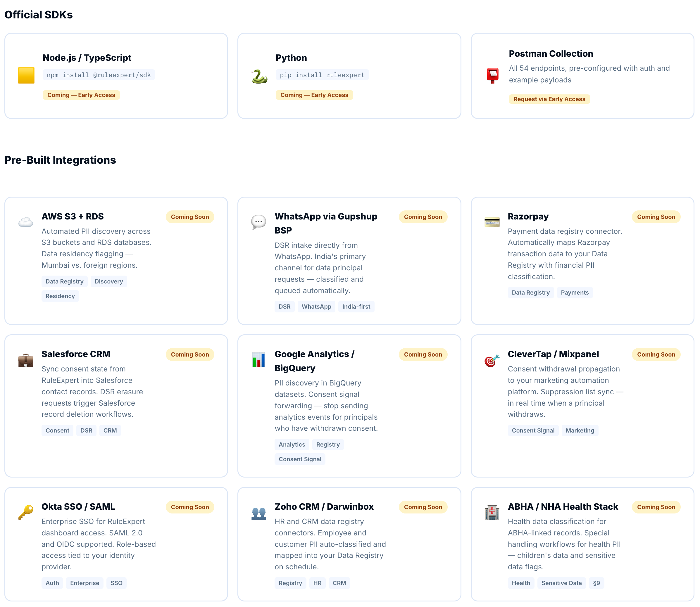The height and width of the screenshot is (607, 700).
Task: Click the WhatsApp speech bubble icon
Action: tap(258, 222)
